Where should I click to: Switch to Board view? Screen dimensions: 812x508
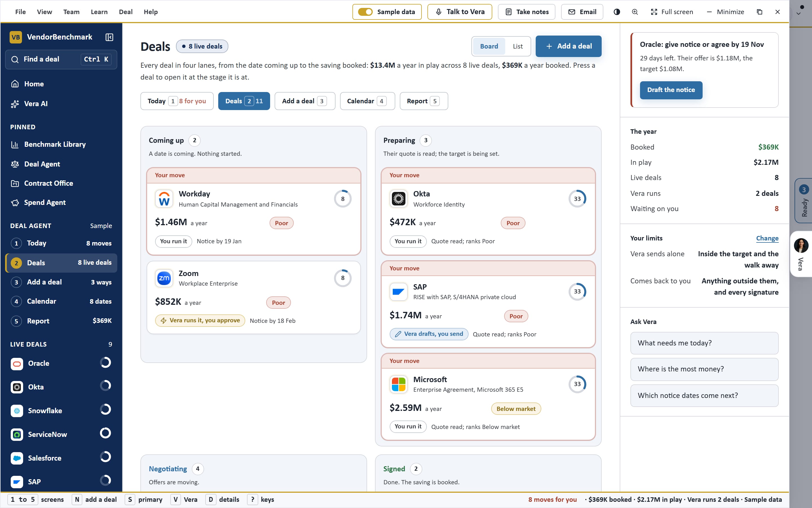[489, 46]
